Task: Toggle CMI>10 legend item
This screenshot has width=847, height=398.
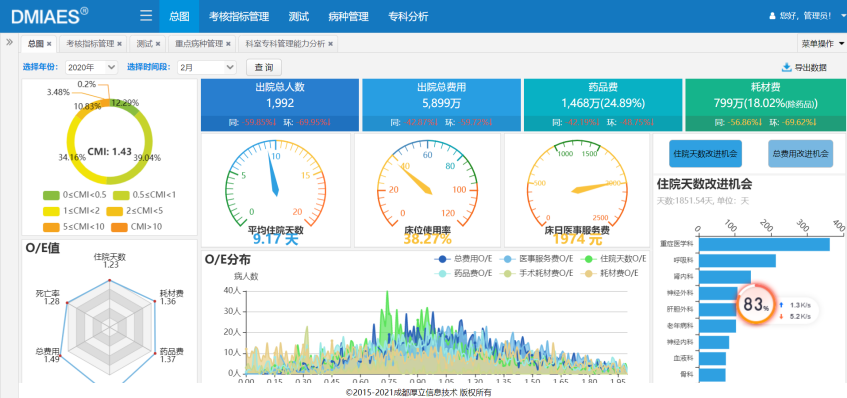Action: tap(136, 227)
